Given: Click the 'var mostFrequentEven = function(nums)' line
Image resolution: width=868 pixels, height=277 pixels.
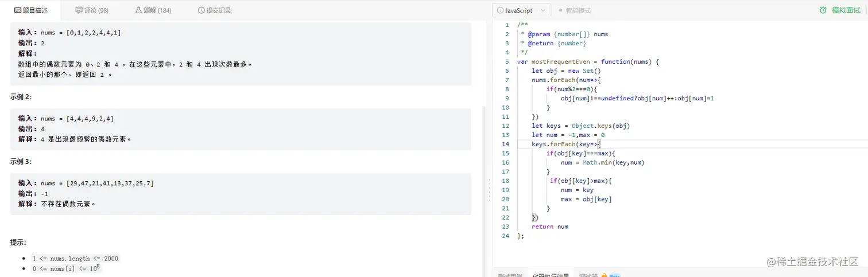Looking at the screenshot, I should 588,61.
